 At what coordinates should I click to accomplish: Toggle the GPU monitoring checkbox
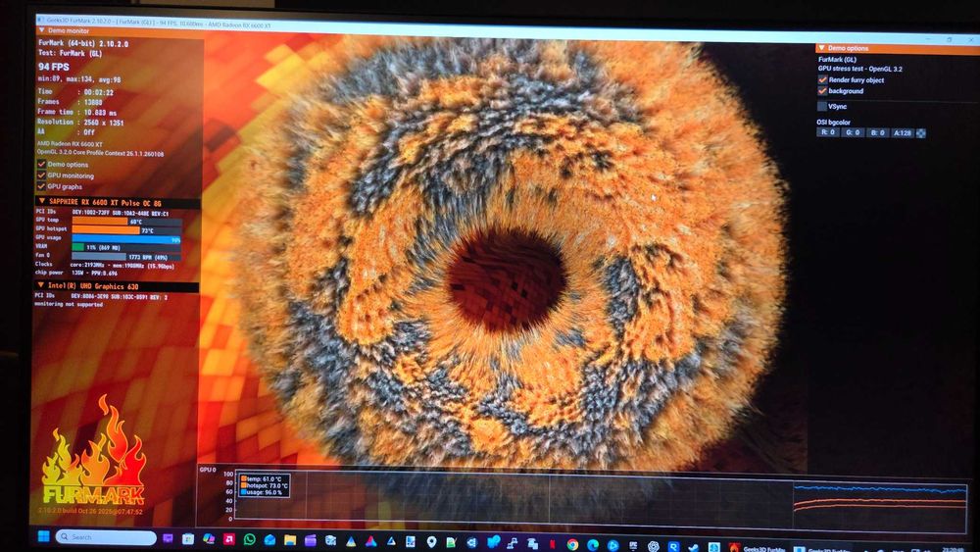(x=42, y=176)
